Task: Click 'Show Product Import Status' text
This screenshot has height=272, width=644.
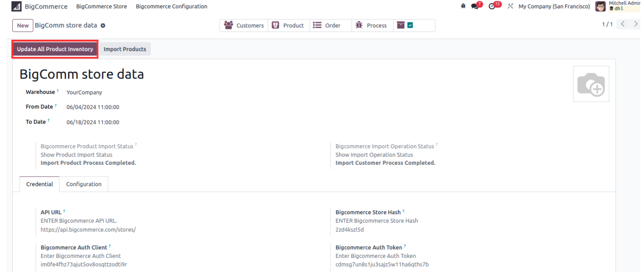Action: (x=76, y=155)
